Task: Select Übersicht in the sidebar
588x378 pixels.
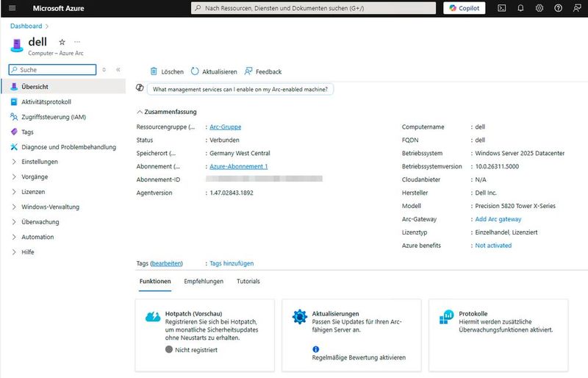Action: (63, 86)
